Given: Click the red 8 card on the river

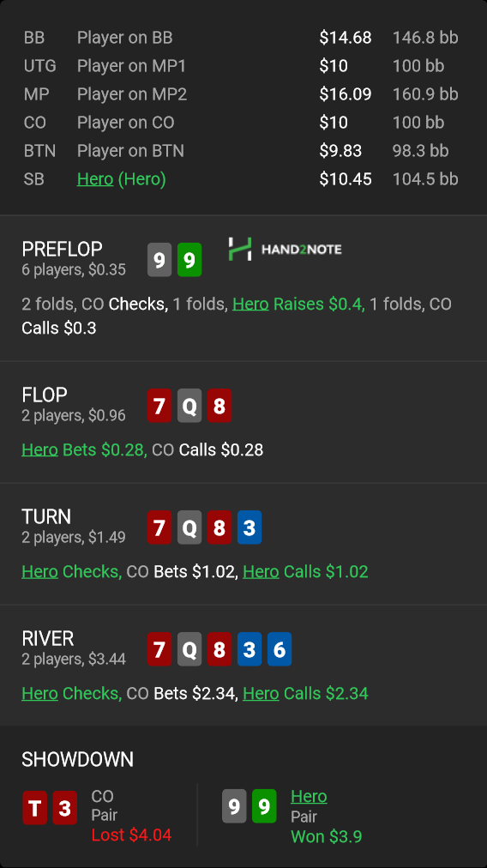Looking at the screenshot, I should (219, 649).
